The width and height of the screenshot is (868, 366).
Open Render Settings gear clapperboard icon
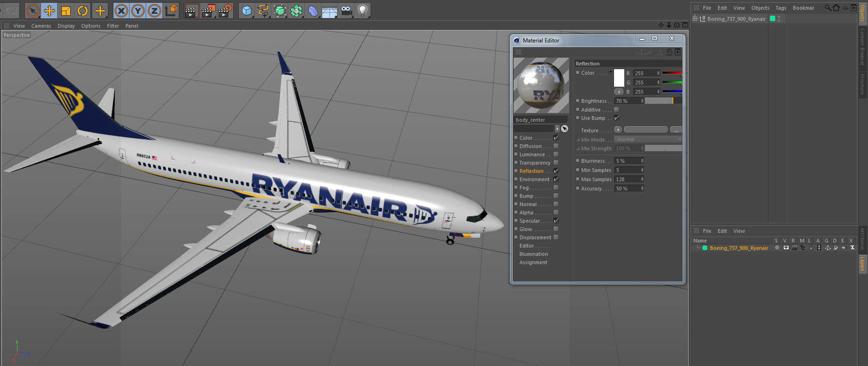click(x=224, y=11)
